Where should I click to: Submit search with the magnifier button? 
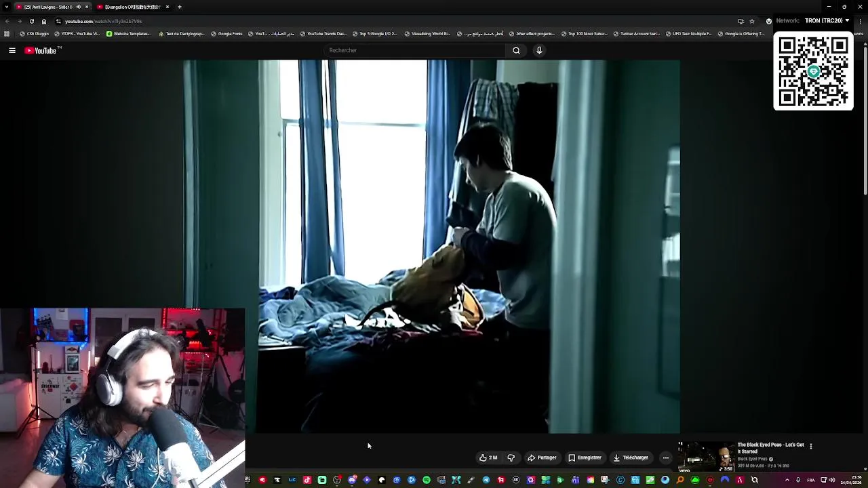point(516,50)
